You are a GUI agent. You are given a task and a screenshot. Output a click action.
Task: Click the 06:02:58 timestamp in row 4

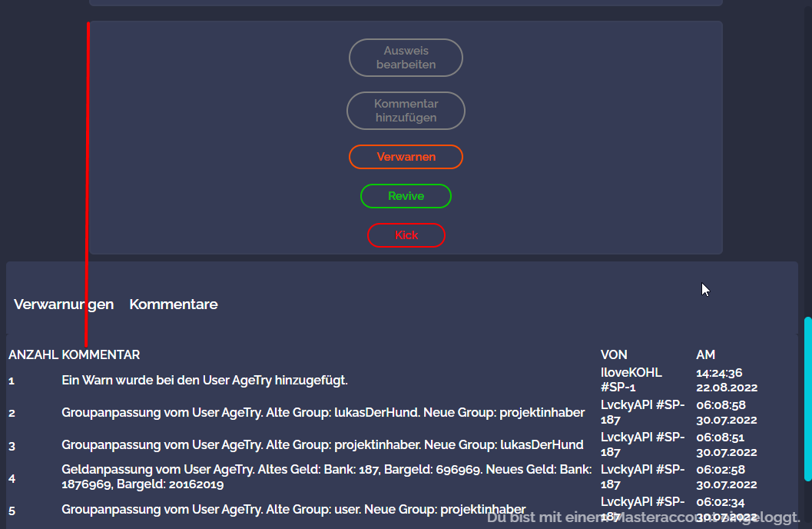tap(719, 470)
